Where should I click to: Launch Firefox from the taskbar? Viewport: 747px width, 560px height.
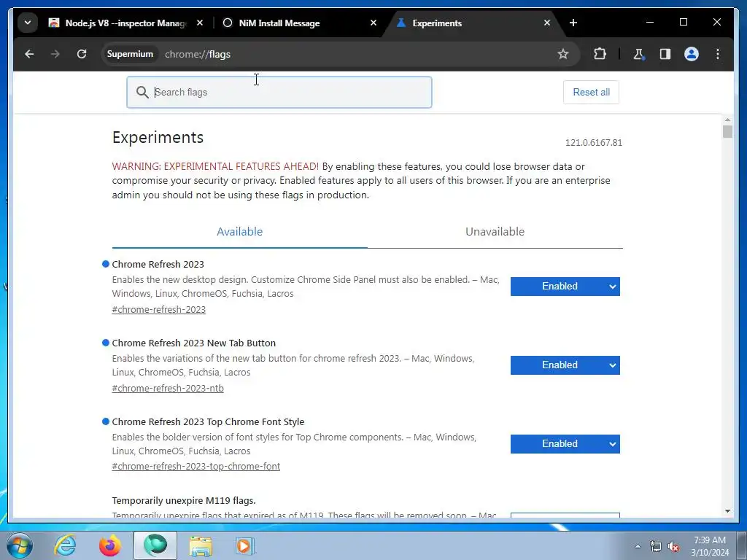(110, 545)
